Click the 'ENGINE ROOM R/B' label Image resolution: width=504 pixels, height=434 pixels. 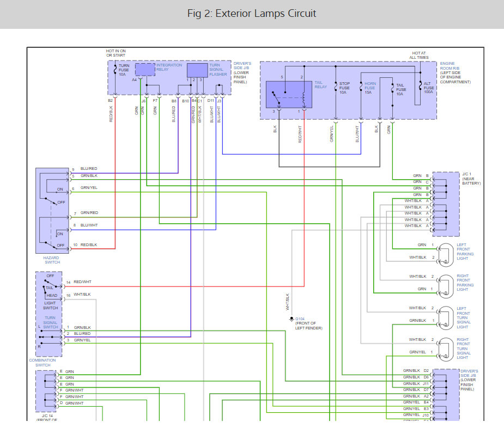450,66
